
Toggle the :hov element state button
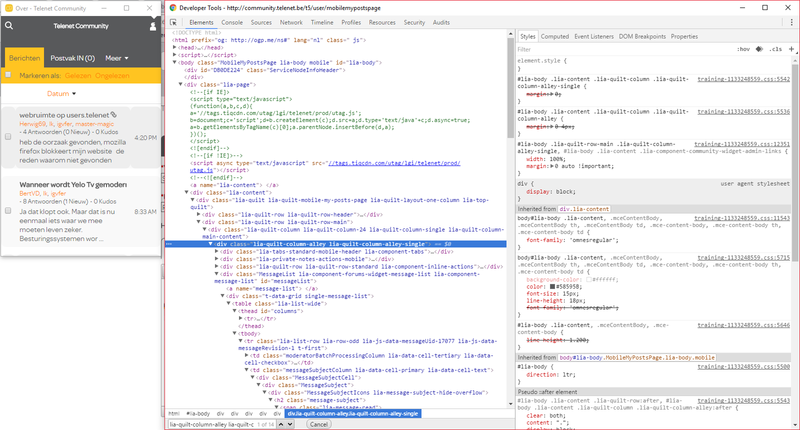pos(743,49)
